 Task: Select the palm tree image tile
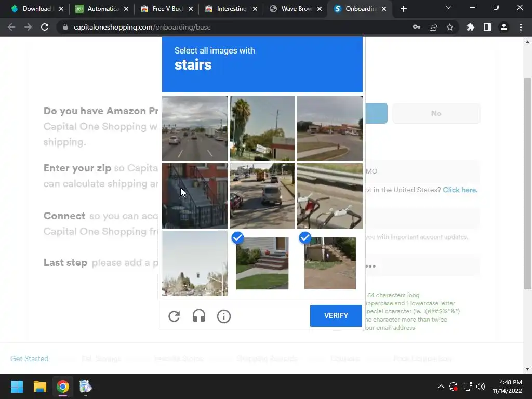[x=262, y=128]
